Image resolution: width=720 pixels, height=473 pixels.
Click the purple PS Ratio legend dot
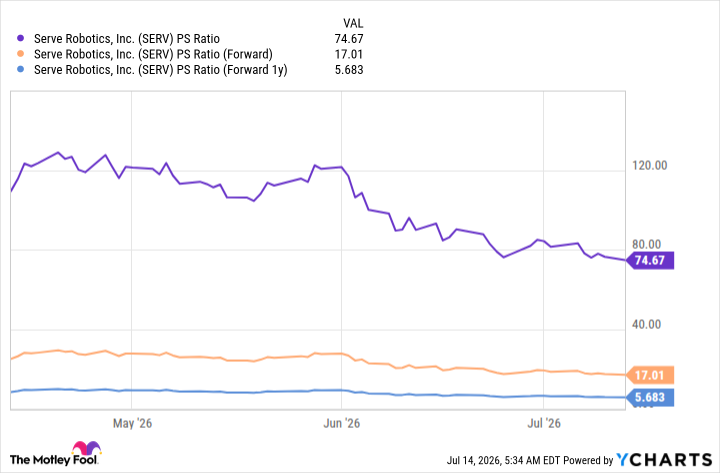[20, 38]
